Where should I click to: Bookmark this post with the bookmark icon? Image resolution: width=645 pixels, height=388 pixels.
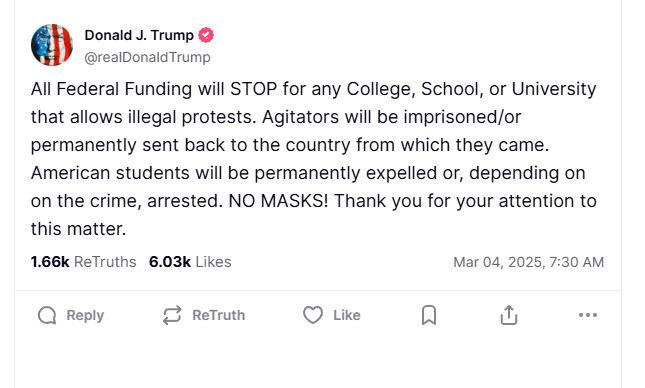(429, 315)
